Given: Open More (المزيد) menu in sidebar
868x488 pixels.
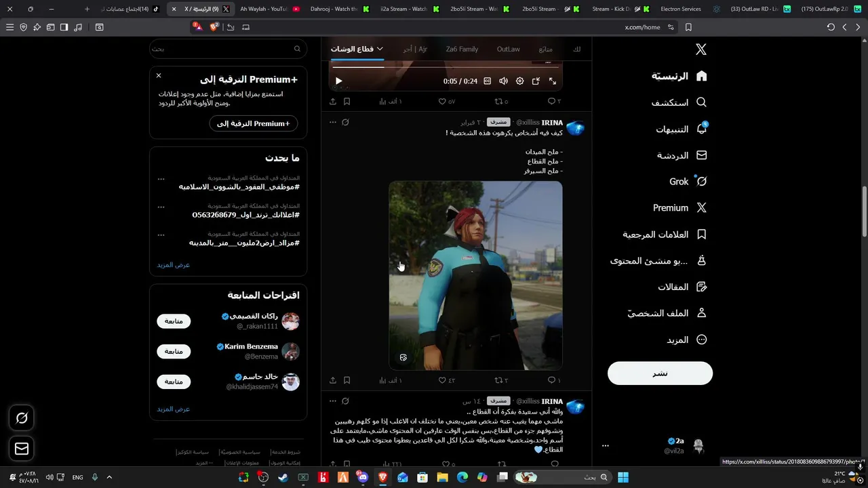Looking at the screenshot, I should [x=686, y=340].
